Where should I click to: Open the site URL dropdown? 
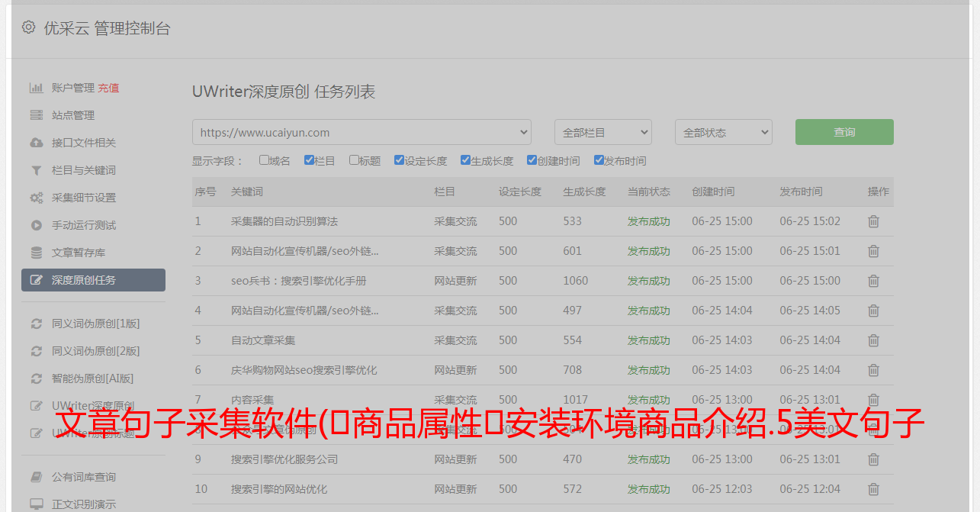click(x=361, y=132)
